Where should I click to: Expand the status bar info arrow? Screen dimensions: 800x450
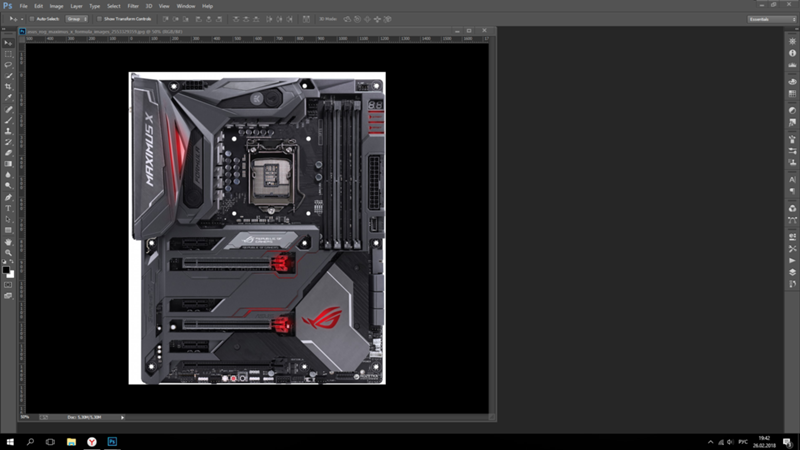(122, 417)
